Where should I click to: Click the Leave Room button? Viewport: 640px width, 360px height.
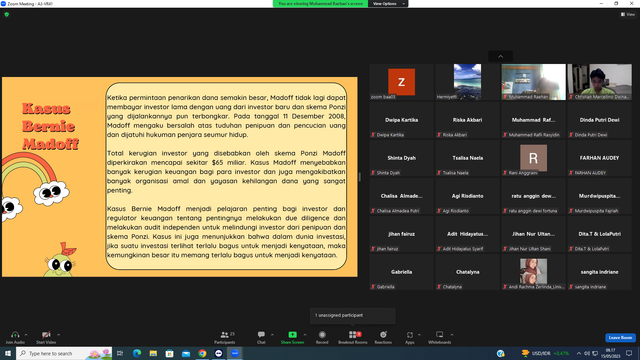(620, 338)
